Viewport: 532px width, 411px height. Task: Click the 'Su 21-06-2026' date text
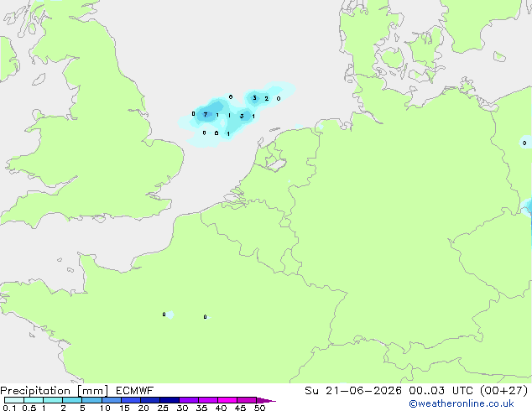(353, 391)
